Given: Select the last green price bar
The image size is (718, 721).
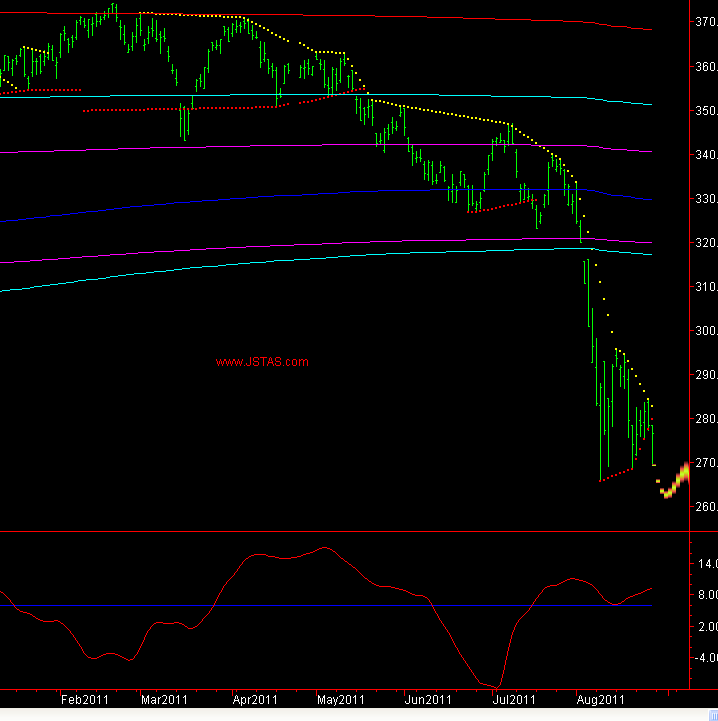Looking at the screenshot, I should point(652,445).
